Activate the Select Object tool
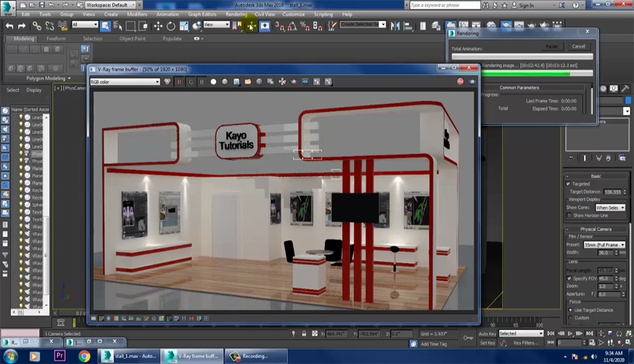Viewport: 634px width, 364px height. click(105, 26)
